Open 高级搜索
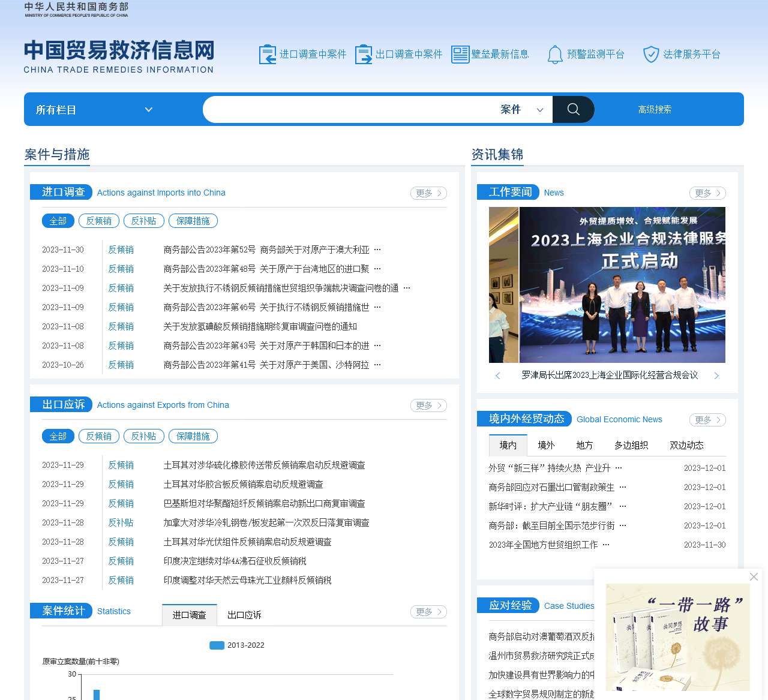The image size is (768, 700). 655,109
